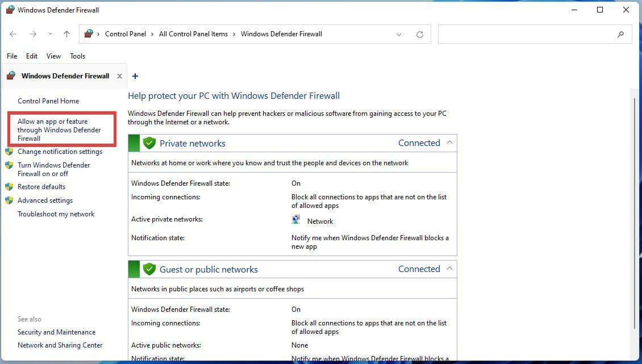Minimize the Windows Defender Firewall window
The height and width of the screenshot is (364, 642).
click(574, 10)
